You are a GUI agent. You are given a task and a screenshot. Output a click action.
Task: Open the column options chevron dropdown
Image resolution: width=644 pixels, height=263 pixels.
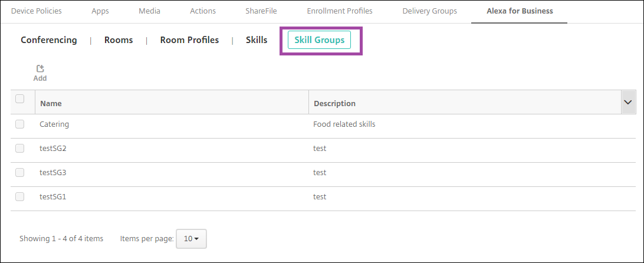click(x=628, y=103)
